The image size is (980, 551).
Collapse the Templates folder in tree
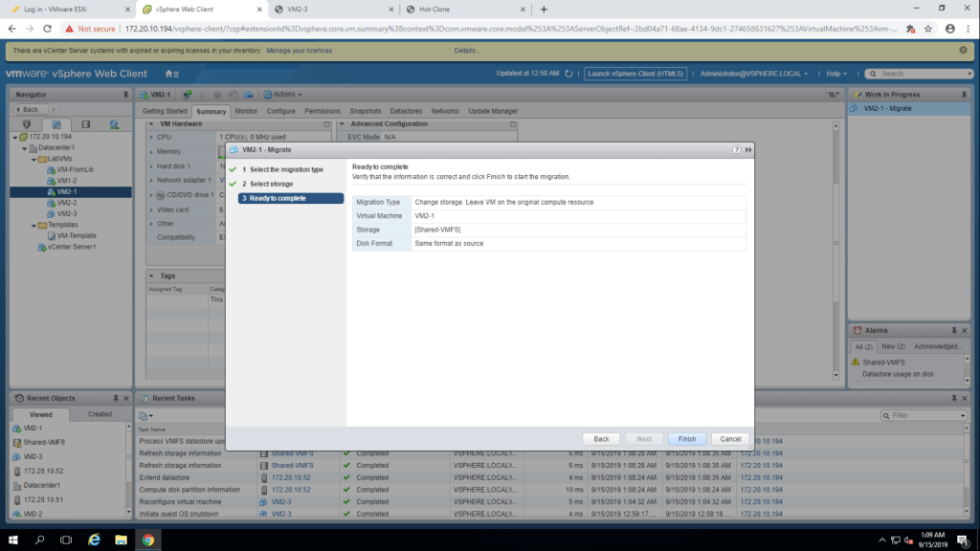pos(33,225)
